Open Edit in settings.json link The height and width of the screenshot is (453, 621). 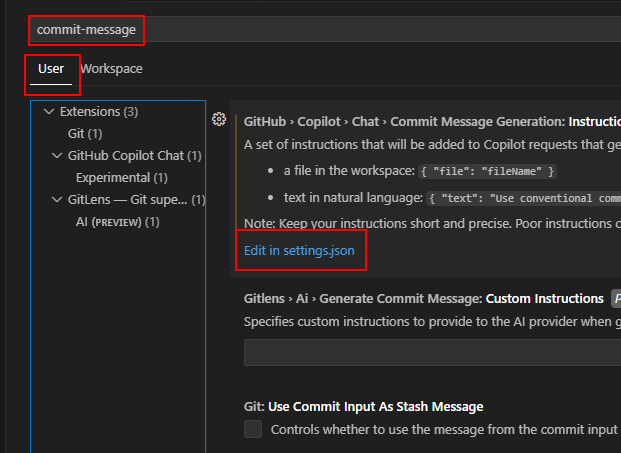point(299,251)
